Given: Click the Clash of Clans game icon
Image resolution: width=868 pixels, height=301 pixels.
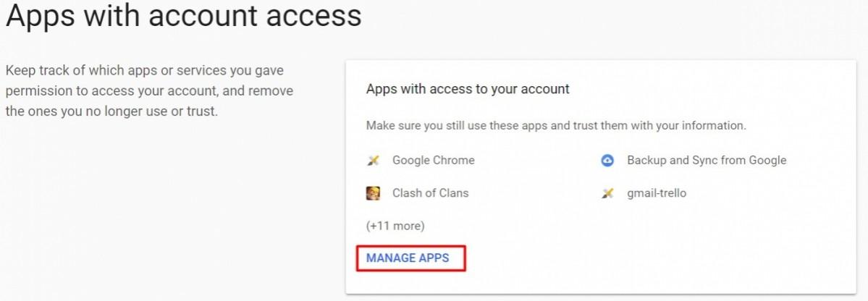Looking at the screenshot, I should click(x=374, y=193).
